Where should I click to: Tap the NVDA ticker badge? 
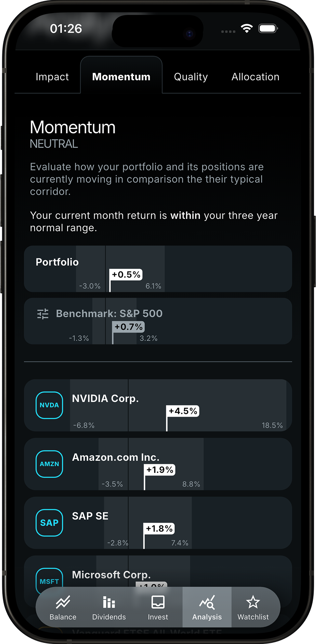coord(49,405)
